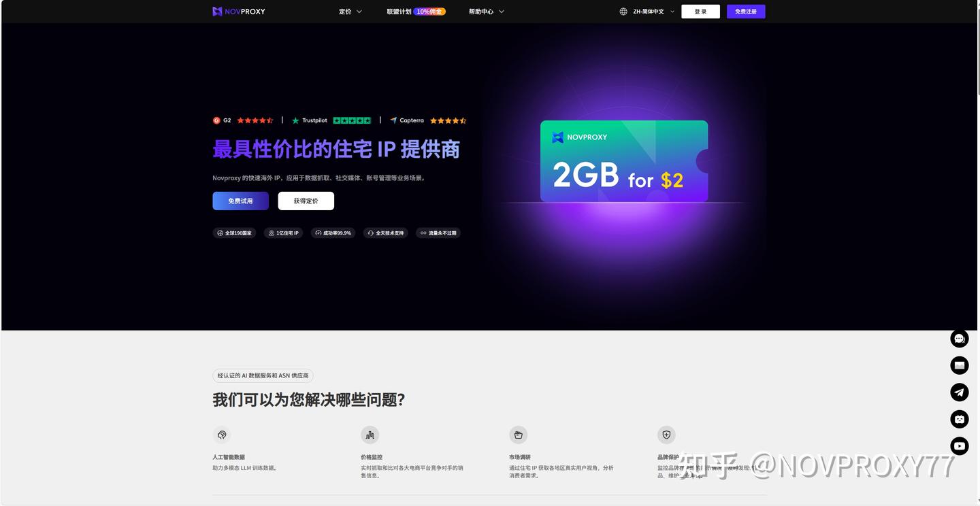
Task: Select the 人工智能数据 AI search icon
Action: click(221, 435)
